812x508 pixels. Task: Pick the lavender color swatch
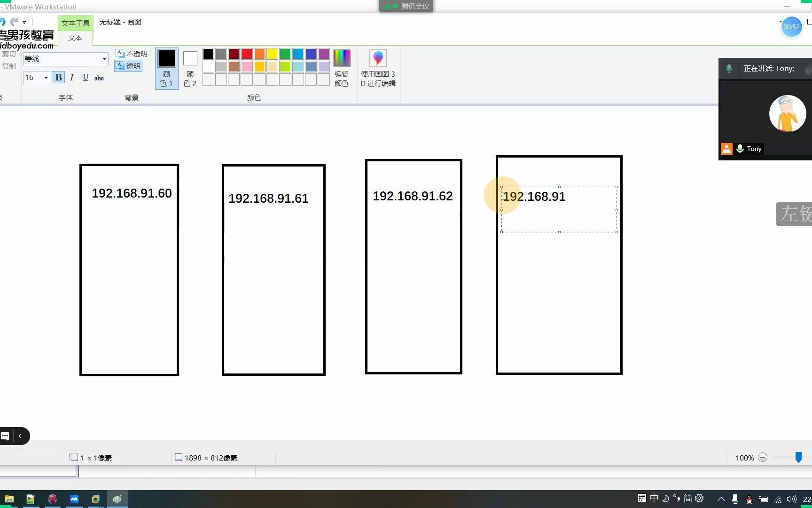tap(323, 66)
